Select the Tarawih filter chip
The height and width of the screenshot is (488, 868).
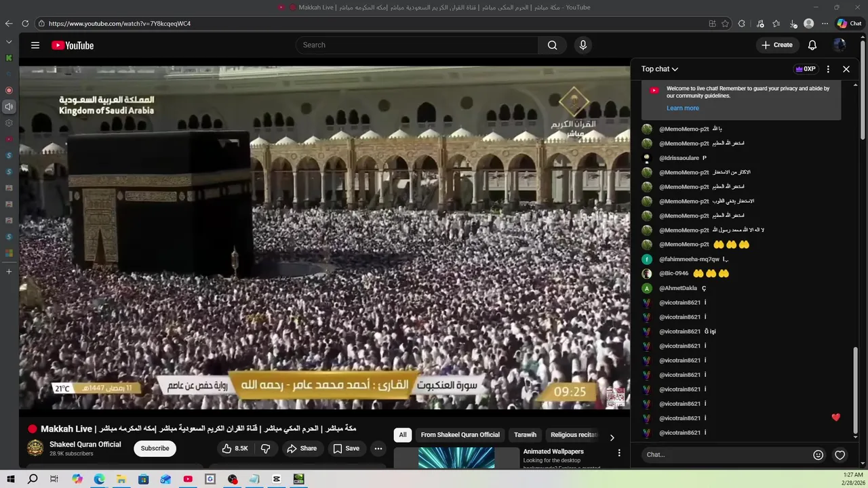(x=525, y=435)
